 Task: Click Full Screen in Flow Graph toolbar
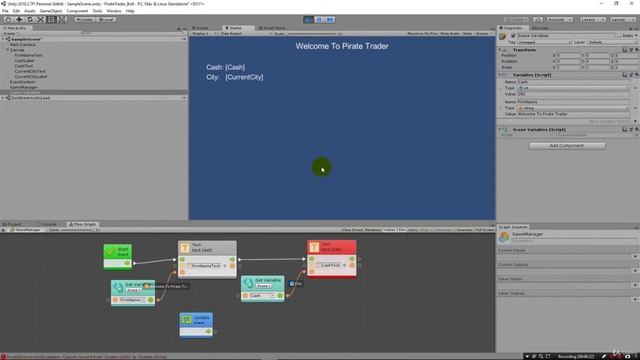point(484,230)
